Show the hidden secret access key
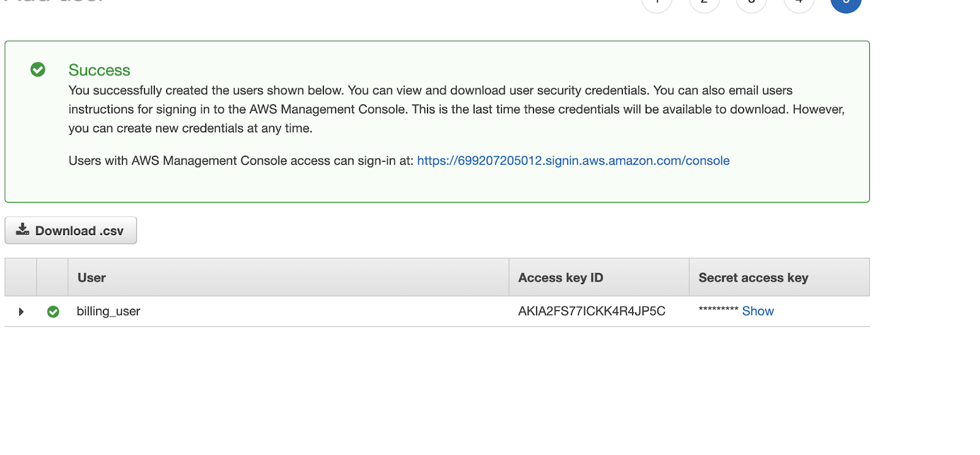 (758, 311)
